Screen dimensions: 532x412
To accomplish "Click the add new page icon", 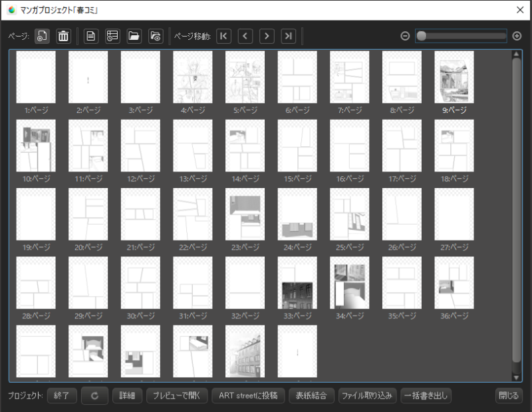I will (42, 36).
